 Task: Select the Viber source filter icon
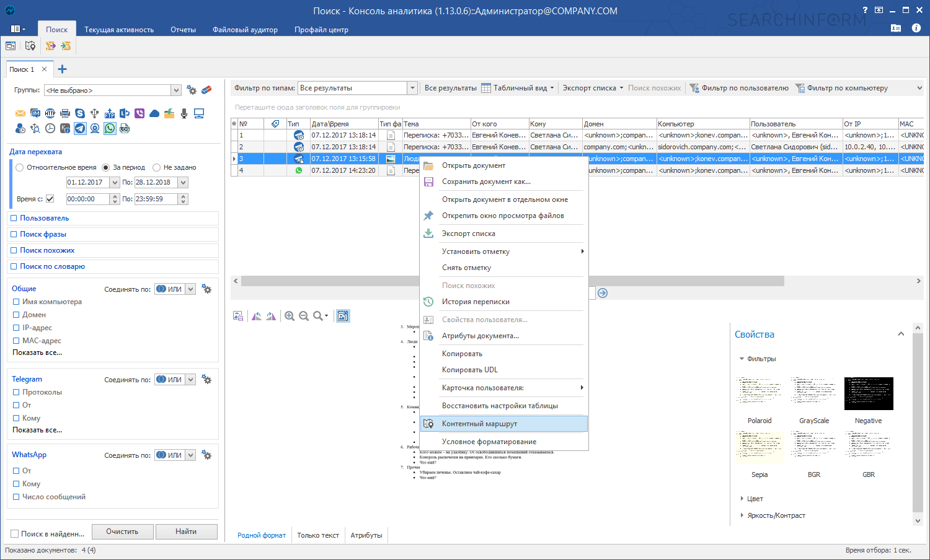coord(139,113)
